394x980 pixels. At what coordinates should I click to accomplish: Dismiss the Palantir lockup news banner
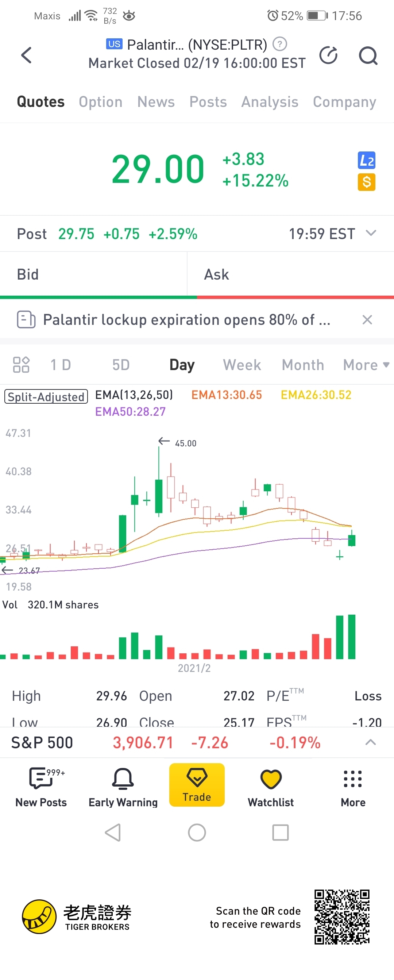(x=367, y=320)
